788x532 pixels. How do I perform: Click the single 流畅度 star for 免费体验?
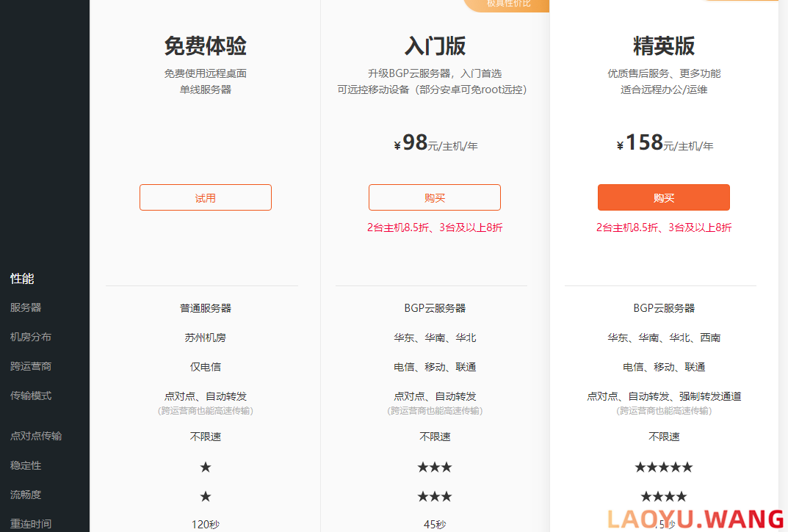(206, 497)
